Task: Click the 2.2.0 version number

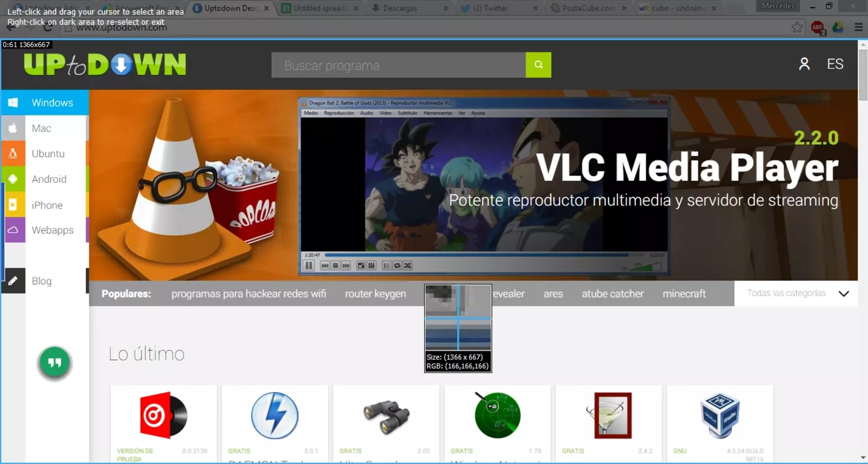Action: pos(816,137)
